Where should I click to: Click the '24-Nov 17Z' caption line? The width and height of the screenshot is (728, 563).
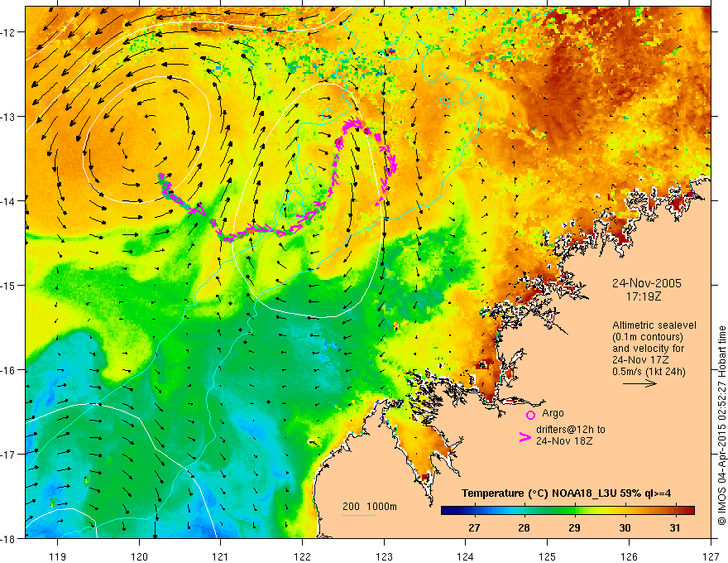(640, 359)
